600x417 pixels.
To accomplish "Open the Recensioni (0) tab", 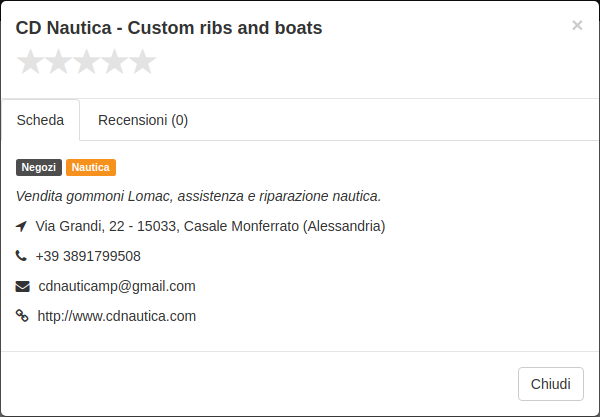I will click(x=143, y=120).
